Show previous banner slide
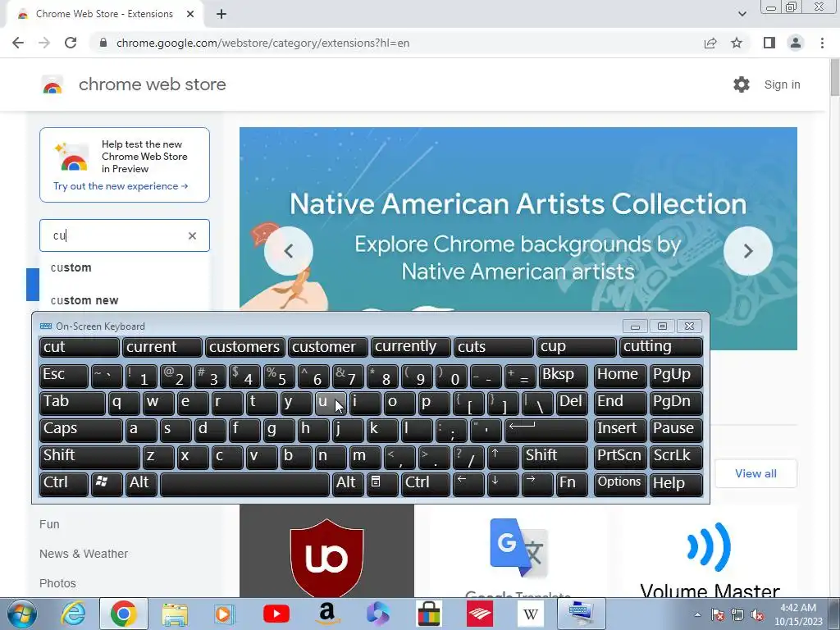The width and height of the screenshot is (840, 630). (288, 251)
